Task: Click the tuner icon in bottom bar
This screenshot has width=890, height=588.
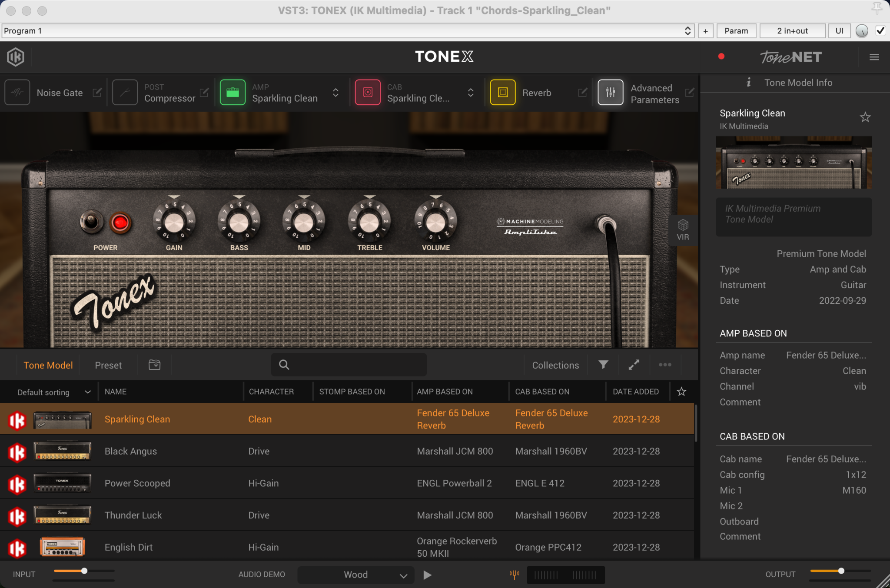Action: click(514, 575)
